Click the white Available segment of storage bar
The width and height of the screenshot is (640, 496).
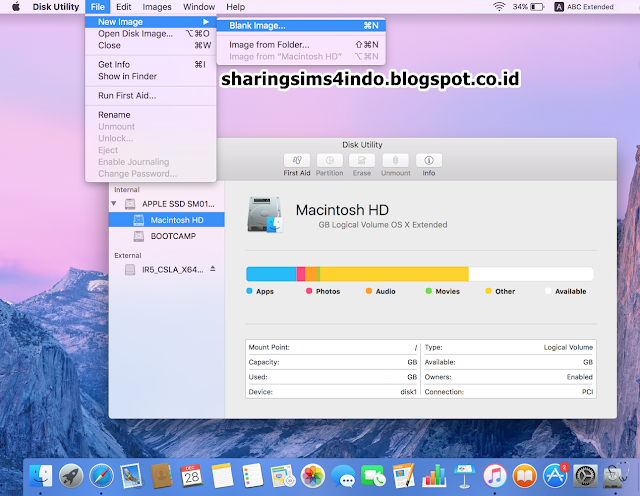pos(531,274)
